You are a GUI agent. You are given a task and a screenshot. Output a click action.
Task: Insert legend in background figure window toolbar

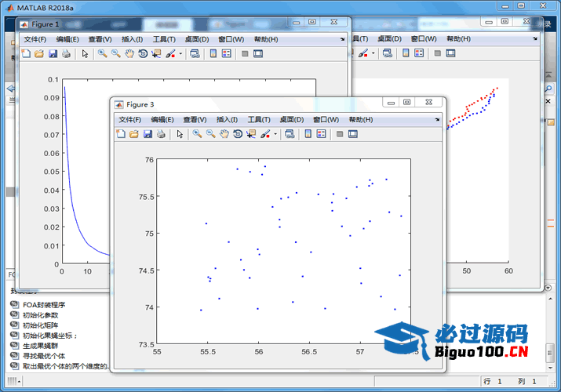(419, 53)
